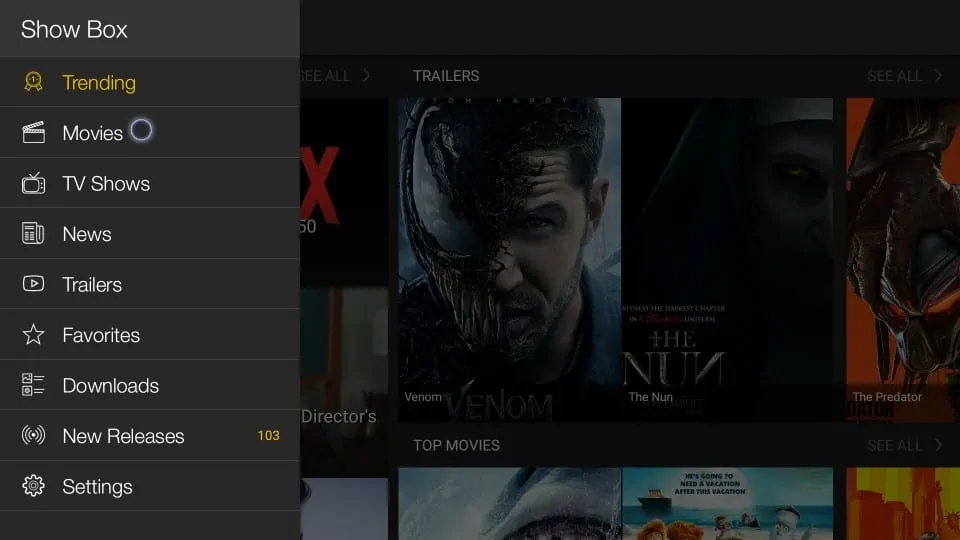Click the TV Shows television icon
The image size is (960, 540).
click(x=33, y=183)
